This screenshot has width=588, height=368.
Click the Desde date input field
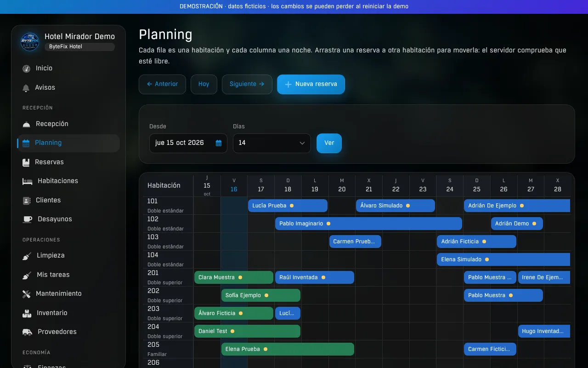[x=188, y=143]
